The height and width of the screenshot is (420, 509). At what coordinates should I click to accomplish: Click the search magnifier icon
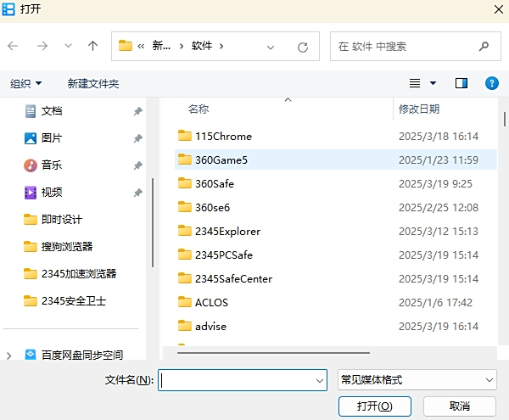point(484,46)
